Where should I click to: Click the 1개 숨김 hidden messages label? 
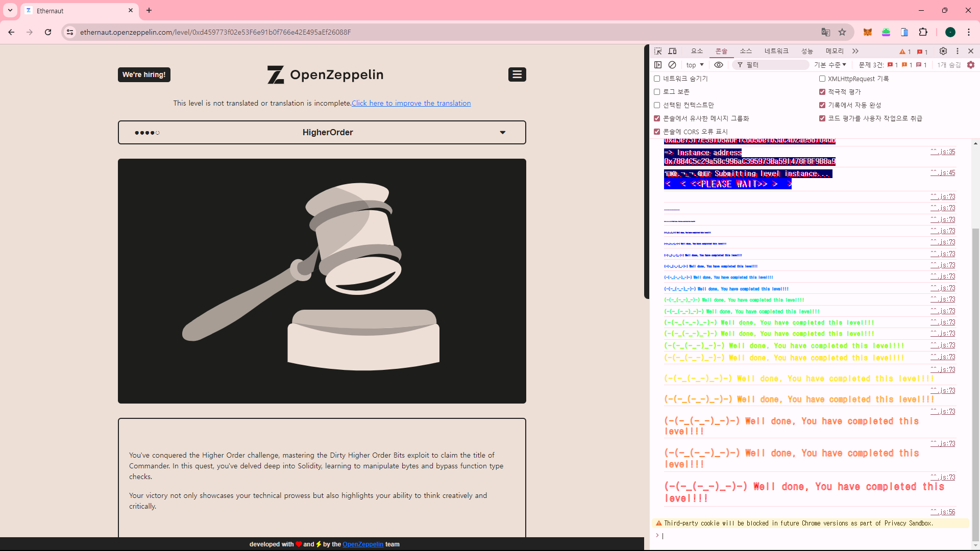[949, 65]
